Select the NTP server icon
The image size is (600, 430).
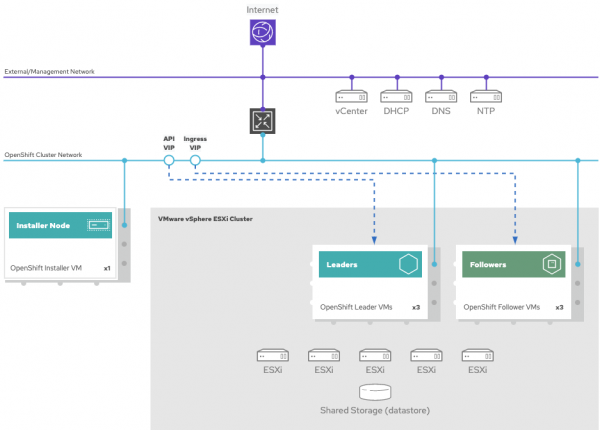point(485,98)
